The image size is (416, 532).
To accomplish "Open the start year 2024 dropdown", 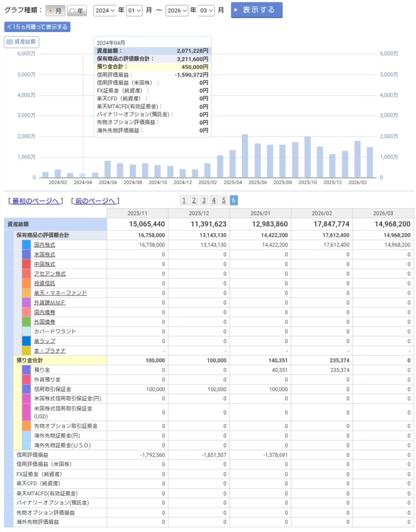I will tap(105, 11).
